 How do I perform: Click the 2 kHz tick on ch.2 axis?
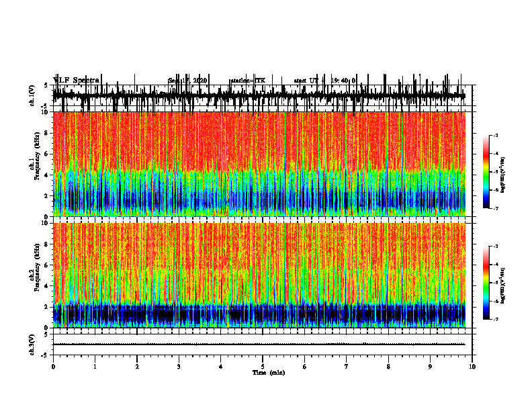47,307
